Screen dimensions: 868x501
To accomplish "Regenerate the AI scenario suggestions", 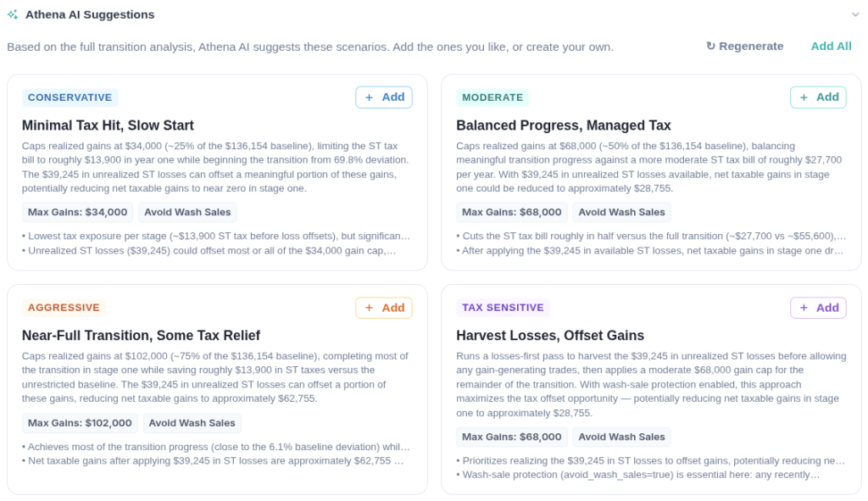I will 744,46.
